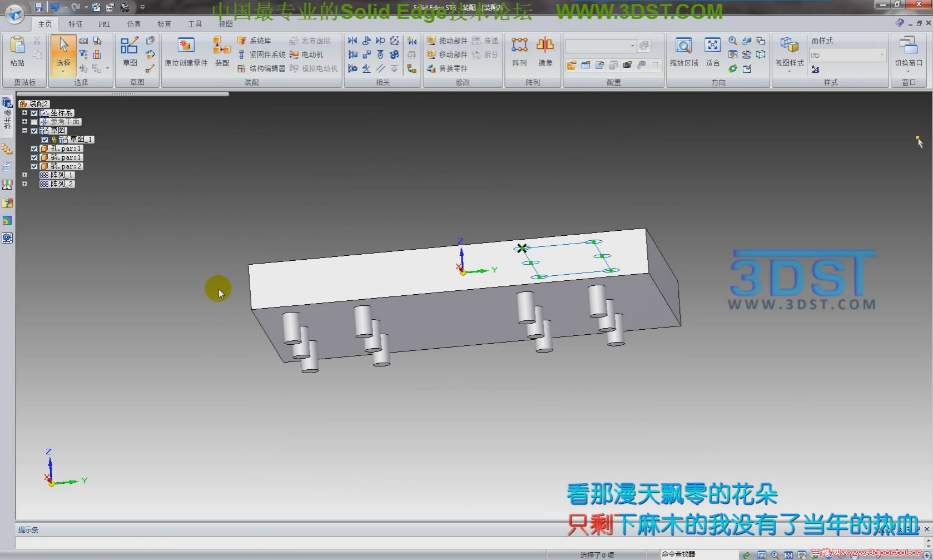Launch 紧固件系统 fastener system

(x=261, y=54)
